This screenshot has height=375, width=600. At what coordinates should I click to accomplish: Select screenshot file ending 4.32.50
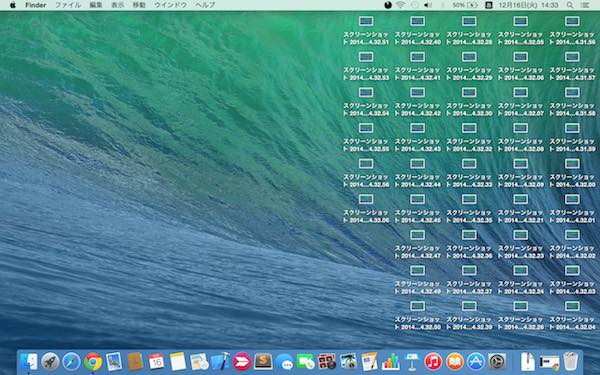click(417, 315)
